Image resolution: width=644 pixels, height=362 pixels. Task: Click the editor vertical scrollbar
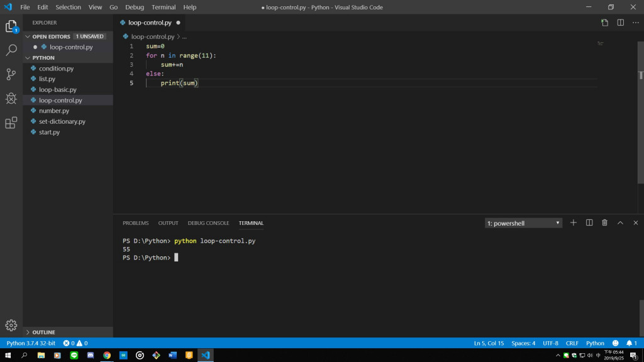[x=641, y=113]
